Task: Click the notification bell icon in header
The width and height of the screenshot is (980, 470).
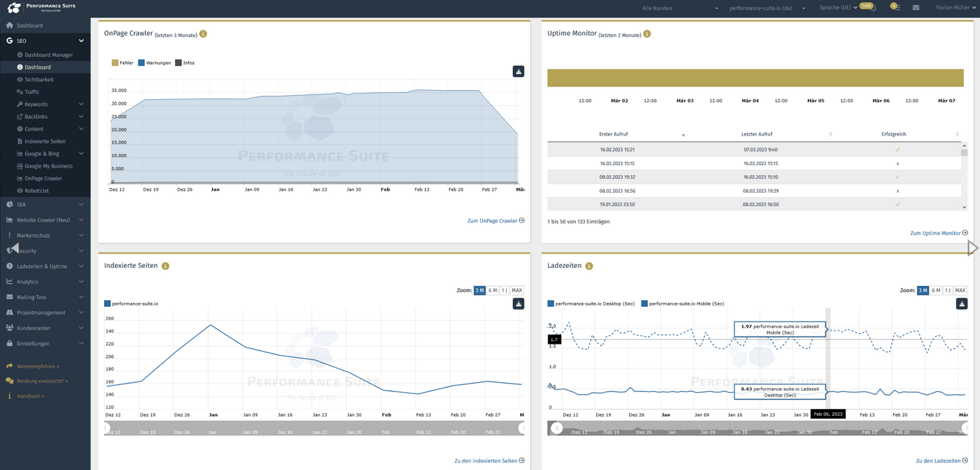Action: [x=873, y=8]
